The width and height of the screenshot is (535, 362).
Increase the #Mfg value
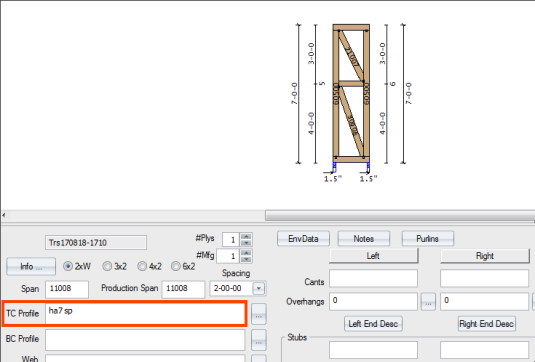tap(246, 252)
